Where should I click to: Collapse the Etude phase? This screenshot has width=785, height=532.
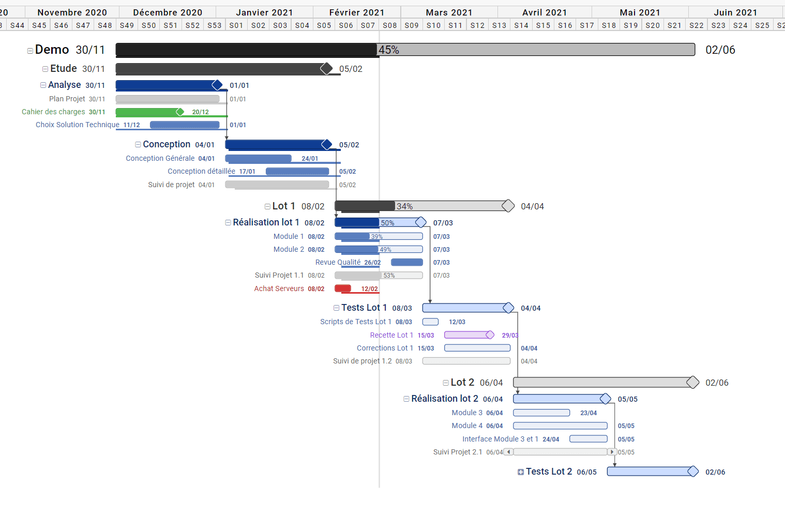(x=46, y=69)
